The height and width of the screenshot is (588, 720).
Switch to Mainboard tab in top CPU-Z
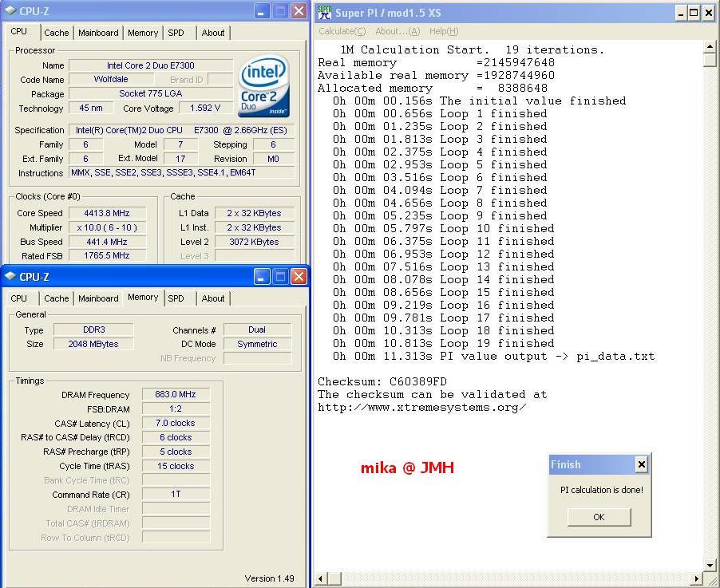point(98,33)
